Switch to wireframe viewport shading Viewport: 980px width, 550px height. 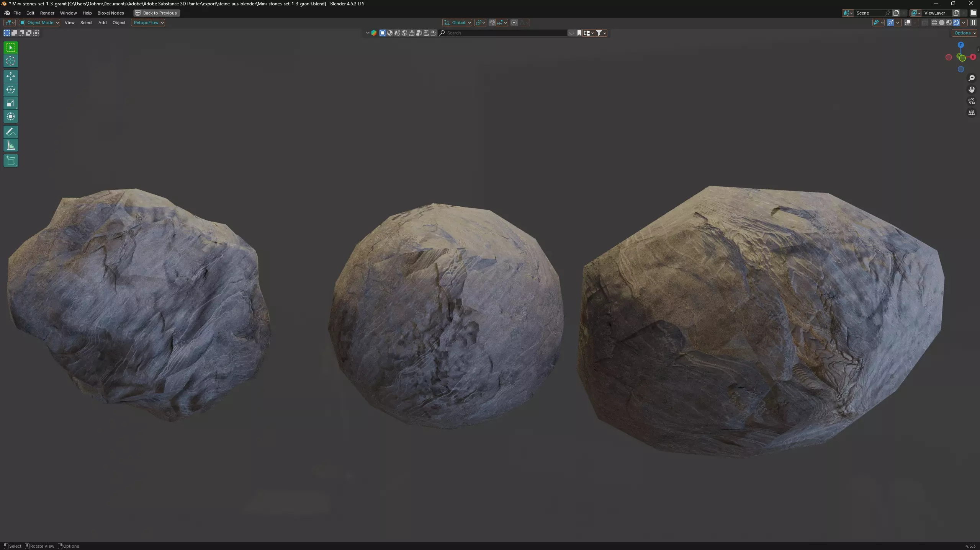934,23
